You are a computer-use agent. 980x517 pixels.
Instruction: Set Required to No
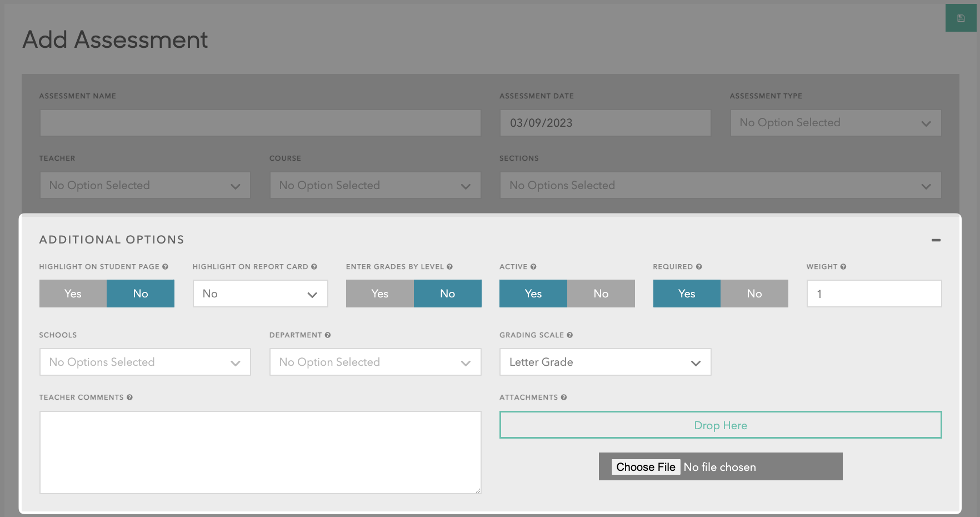point(754,294)
